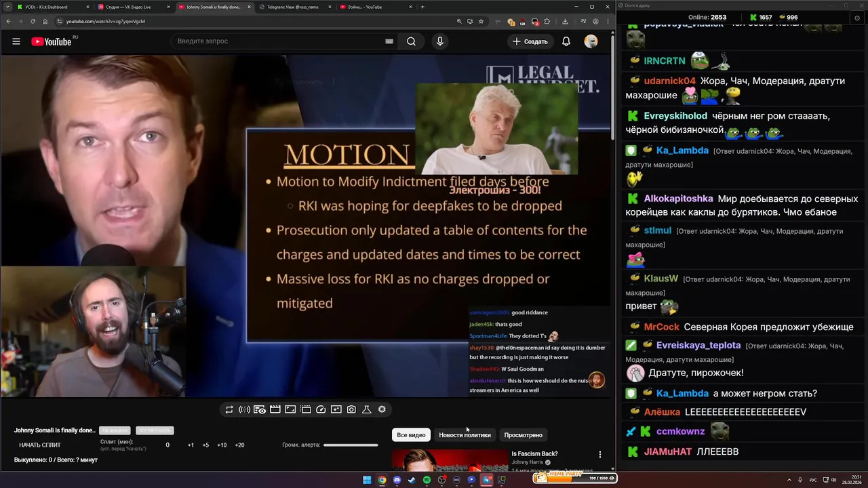Image resolution: width=868 pixels, height=488 pixels.
Task: Click НАЧАТЬ СПЛИТ button
Action: 40,445
